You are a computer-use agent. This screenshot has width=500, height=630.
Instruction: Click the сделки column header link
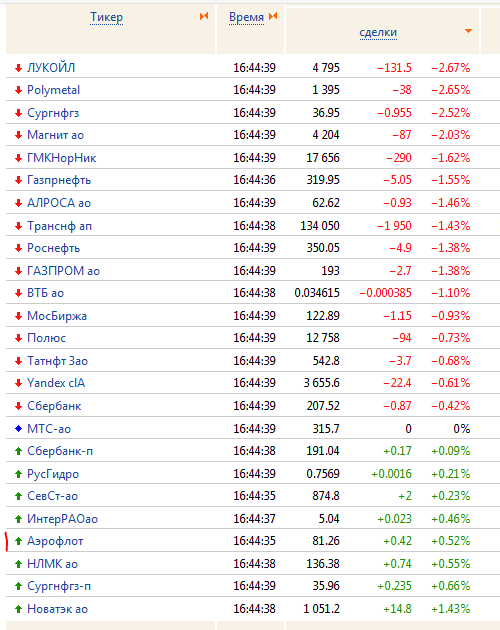378,32
